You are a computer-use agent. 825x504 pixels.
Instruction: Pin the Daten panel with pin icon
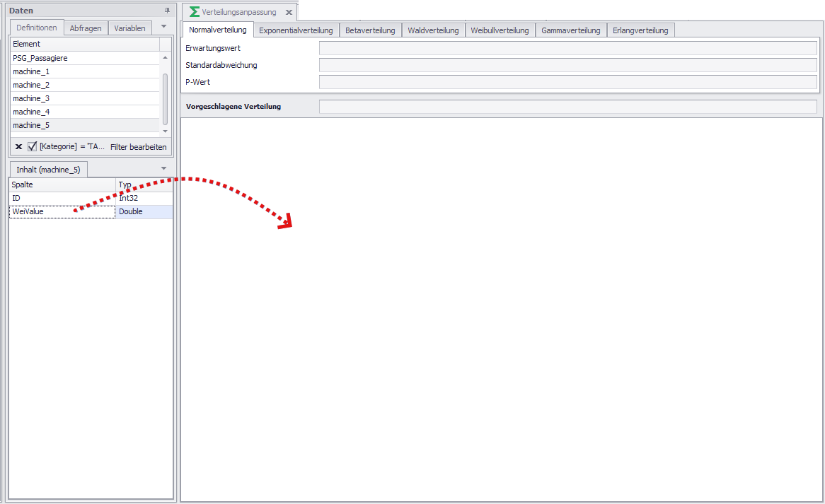coord(168,11)
